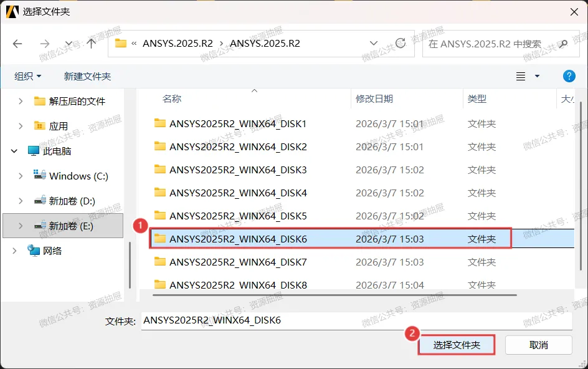This screenshot has width=588, height=369.
Task: Click DISK2 modified date 2026/3/7 15:01
Action: pos(390,146)
